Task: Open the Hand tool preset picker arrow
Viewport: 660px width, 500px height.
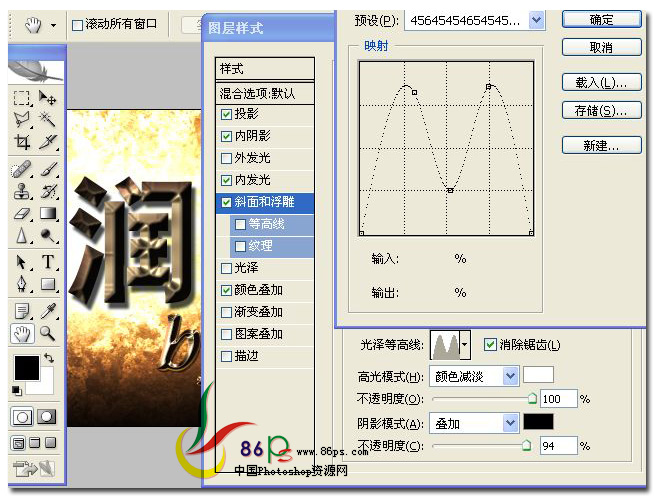Action: coord(53,25)
